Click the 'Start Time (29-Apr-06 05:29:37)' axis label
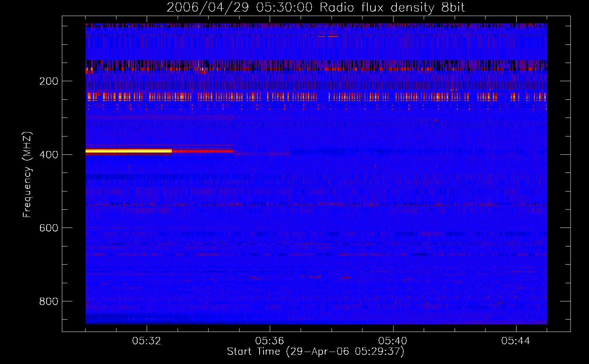Image resolution: width=589 pixels, height=364 pixels. (x=316, y=352)
